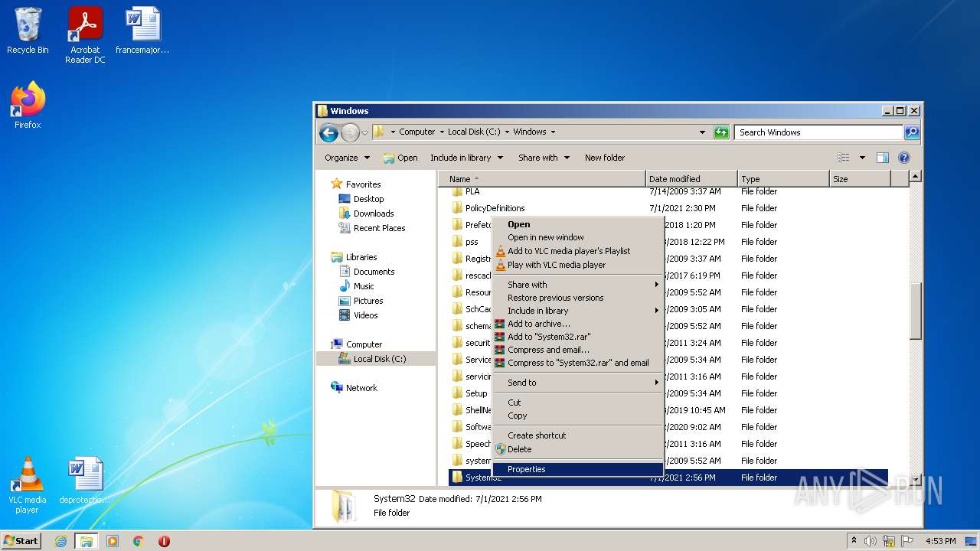980x551 pixels.
Task: Select Documents library
Action: [x=367, y=272]
